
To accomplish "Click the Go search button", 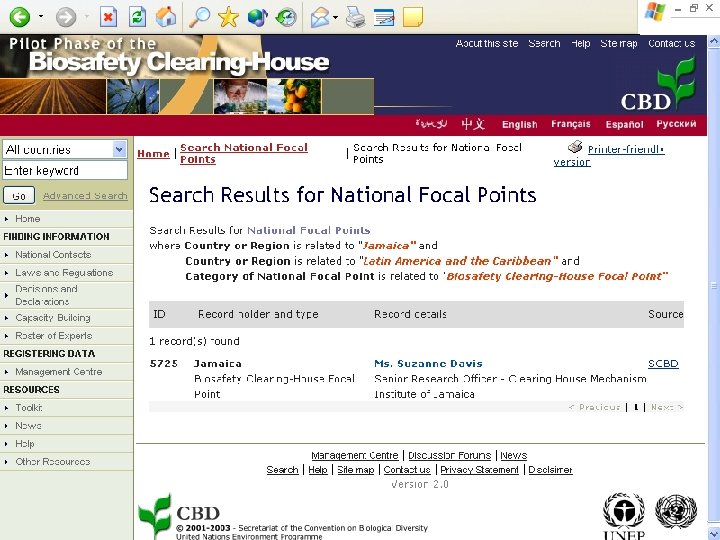I will (x=19, y=196).
